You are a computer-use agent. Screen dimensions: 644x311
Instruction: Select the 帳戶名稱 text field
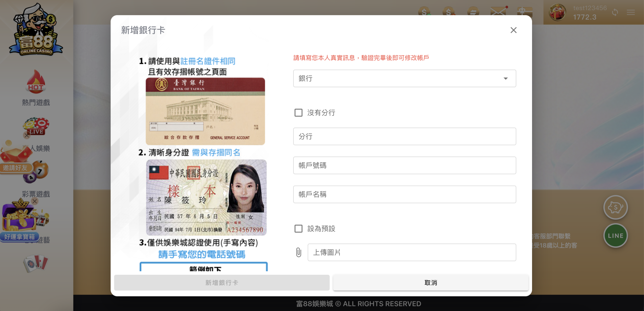(405, 194)
